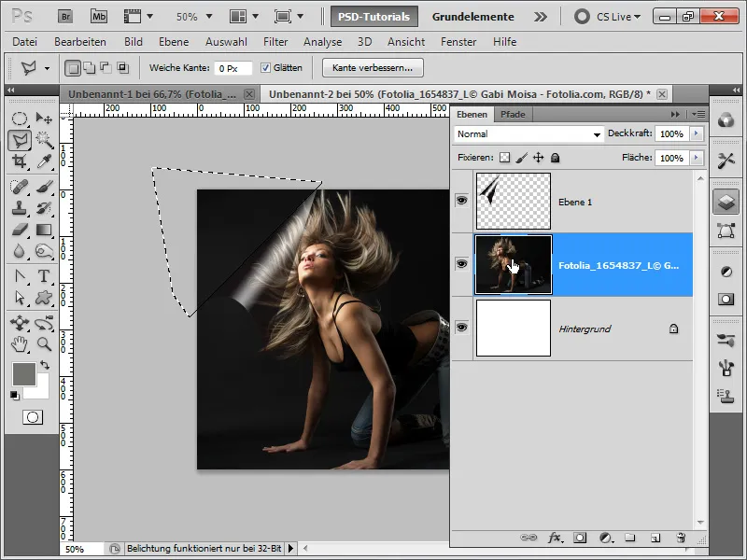Switch to the Pfade tab
The width and height of the screenshot is (747, 560).
[513, 114]
